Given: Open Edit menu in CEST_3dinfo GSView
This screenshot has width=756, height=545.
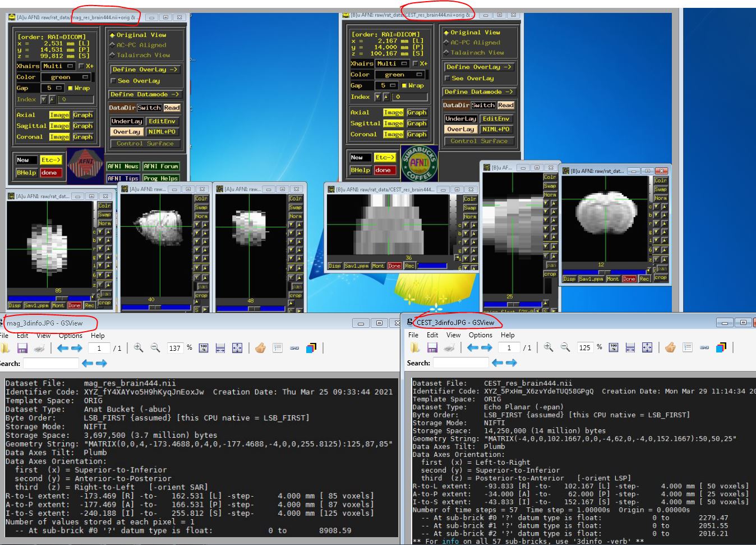Looking at the screenshot, I should (432, 335).
